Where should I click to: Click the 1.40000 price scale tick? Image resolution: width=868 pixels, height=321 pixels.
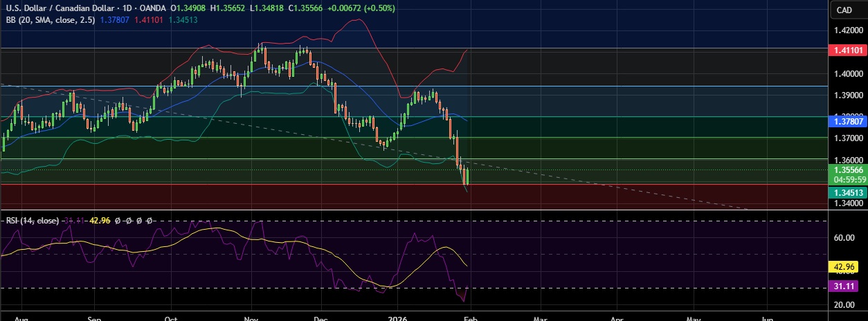(x=848, y=73)
